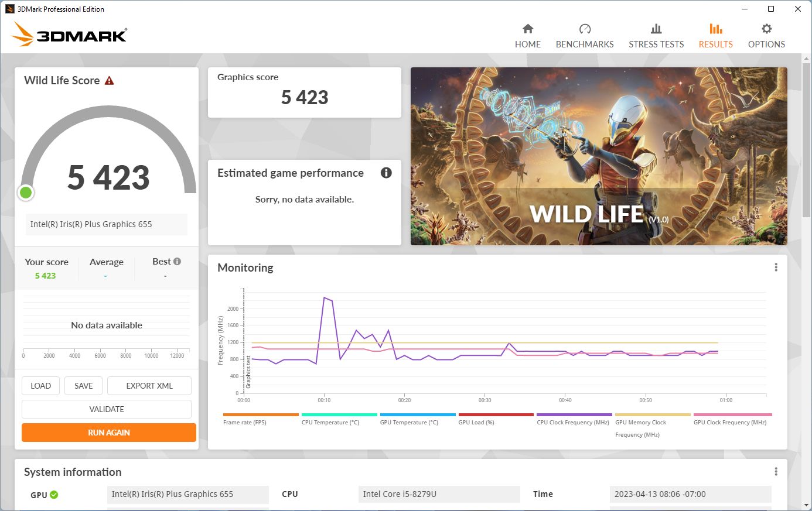Click the Your score 5 423 green value
The height and width of the screenshot is (511, 812).
(x=45, y=276)
